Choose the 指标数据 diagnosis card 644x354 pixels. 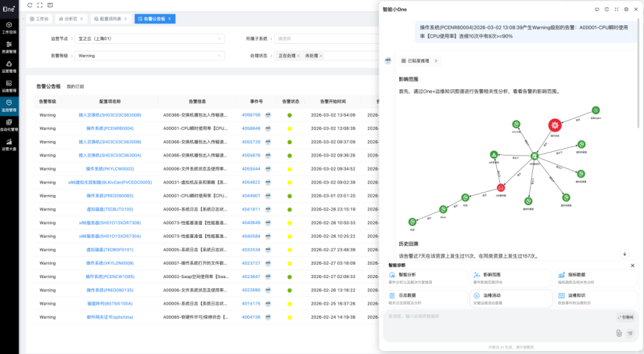click(x=595, y=278)
